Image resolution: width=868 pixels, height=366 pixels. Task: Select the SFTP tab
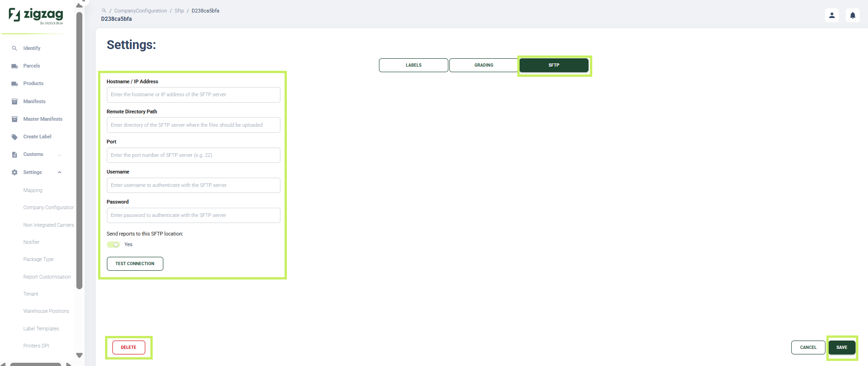pos(554,65)
